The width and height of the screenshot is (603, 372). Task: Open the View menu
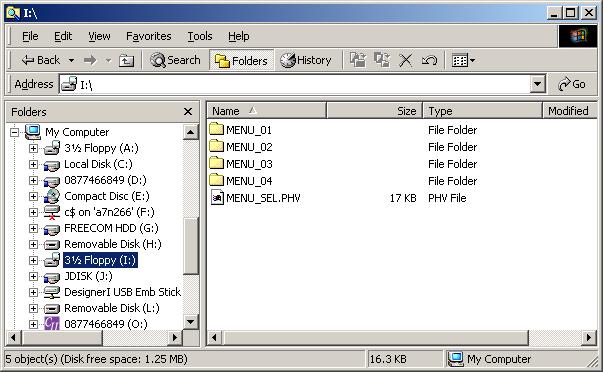pyautogui.click(x=99, y=36)
